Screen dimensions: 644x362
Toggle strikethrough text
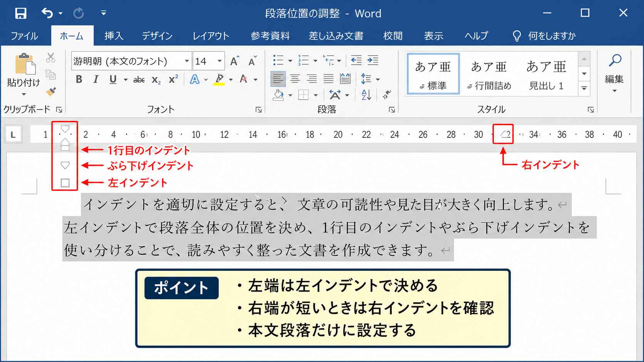tap(139, 80)
